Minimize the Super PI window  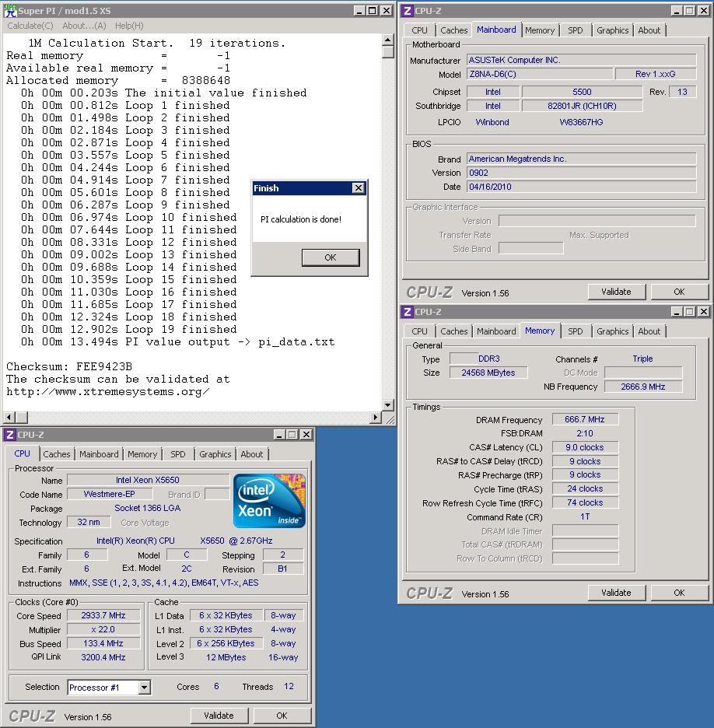click(359, 10)
